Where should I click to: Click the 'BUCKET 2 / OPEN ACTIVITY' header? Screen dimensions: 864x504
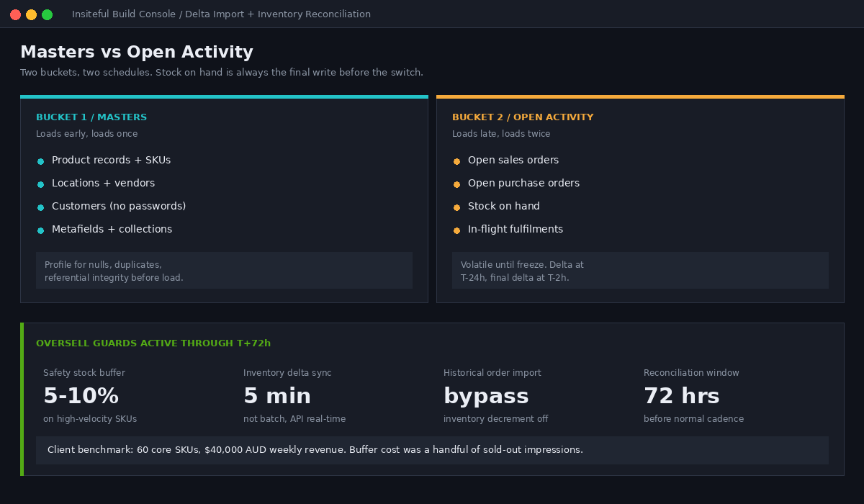coord(523,117)
